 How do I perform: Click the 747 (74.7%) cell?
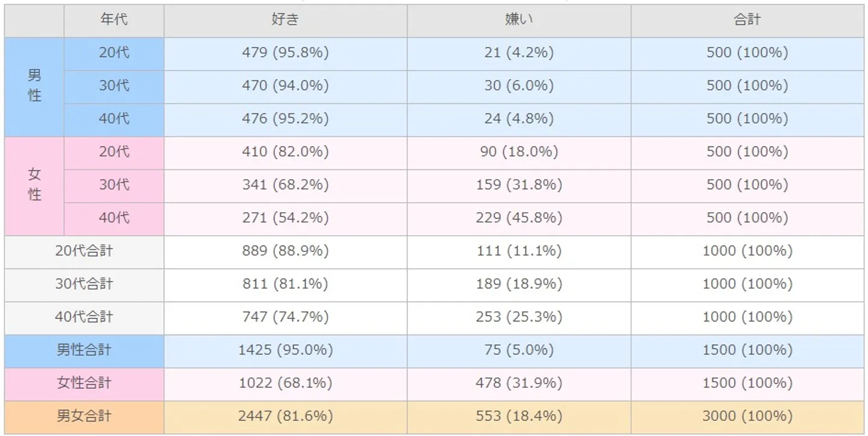[285, 317]
